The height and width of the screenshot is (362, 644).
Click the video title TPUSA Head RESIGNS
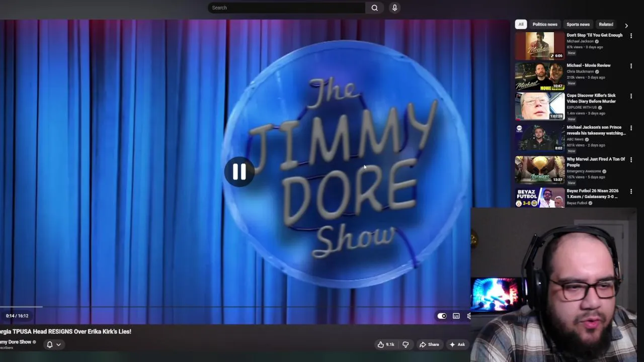pos(65,331)
